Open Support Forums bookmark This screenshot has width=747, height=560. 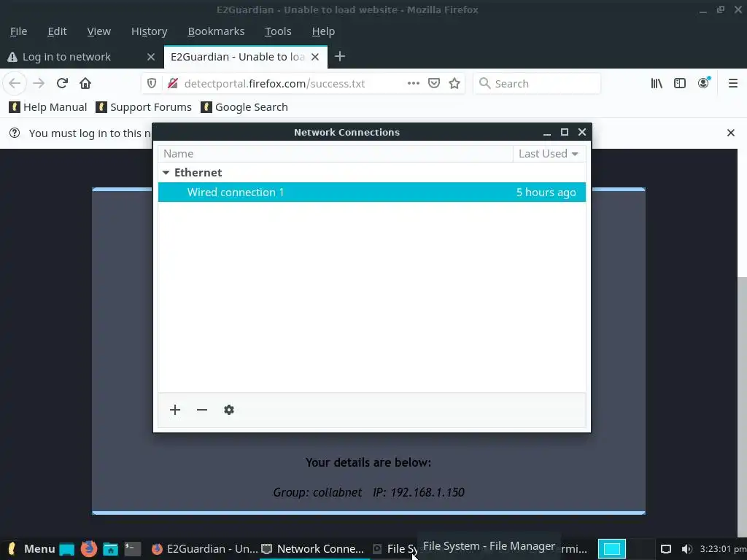[x=144, y=107]
